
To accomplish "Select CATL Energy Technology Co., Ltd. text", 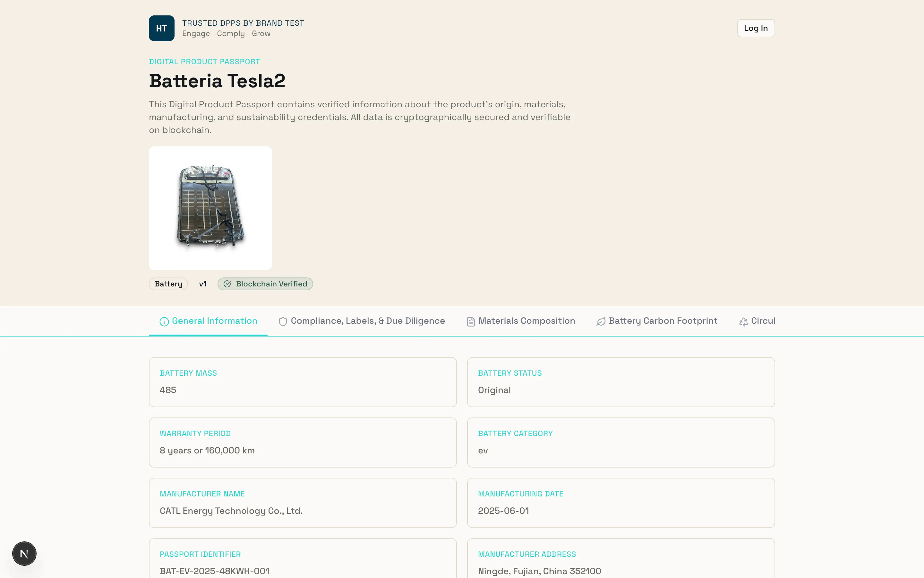I will click(x=231, y=511).
